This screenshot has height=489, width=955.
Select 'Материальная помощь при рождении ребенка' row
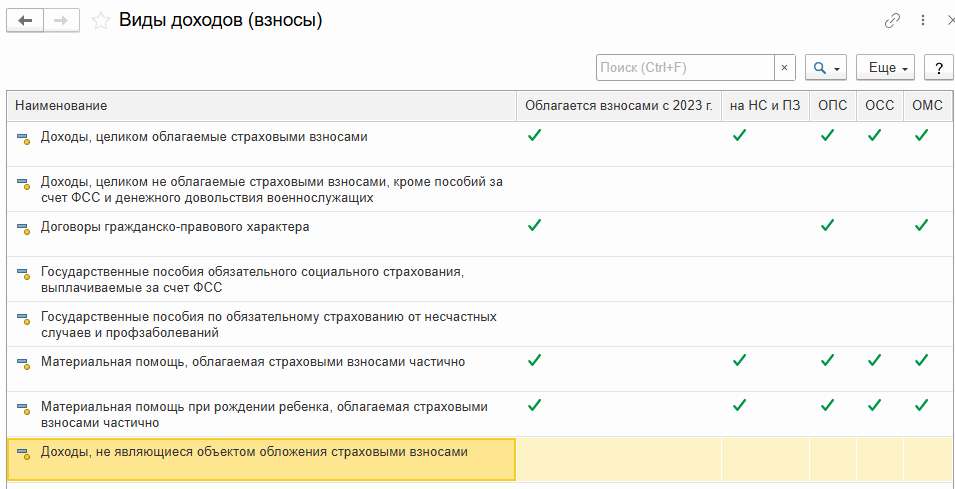[479, 414]
